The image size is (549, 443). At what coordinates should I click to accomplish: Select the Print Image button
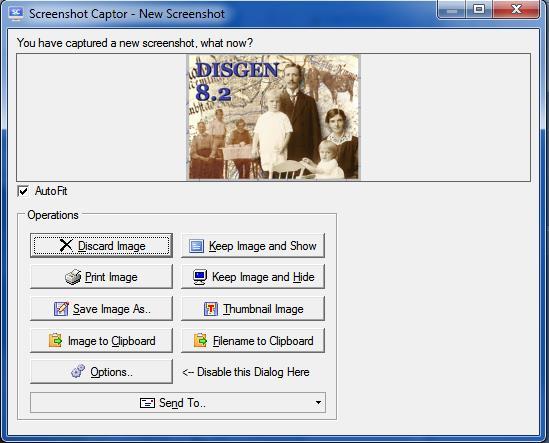[101, 277]
